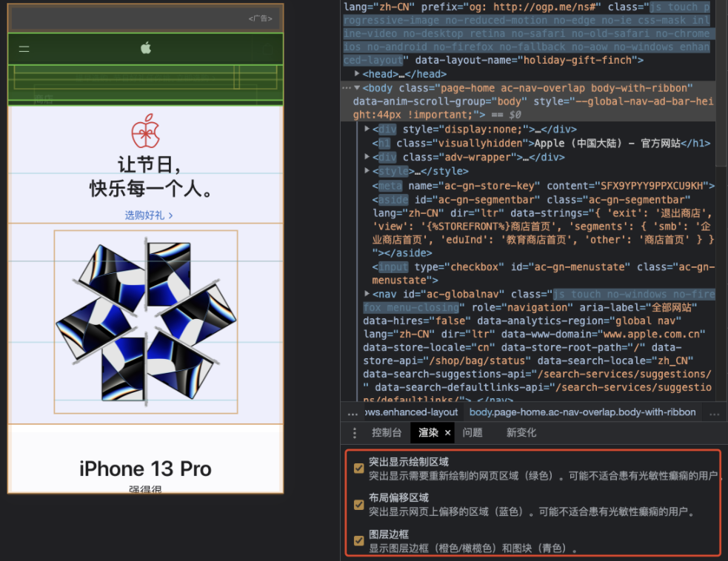Open the hamburger menu on Apple page
728x561 pixels.
point(24,49)
